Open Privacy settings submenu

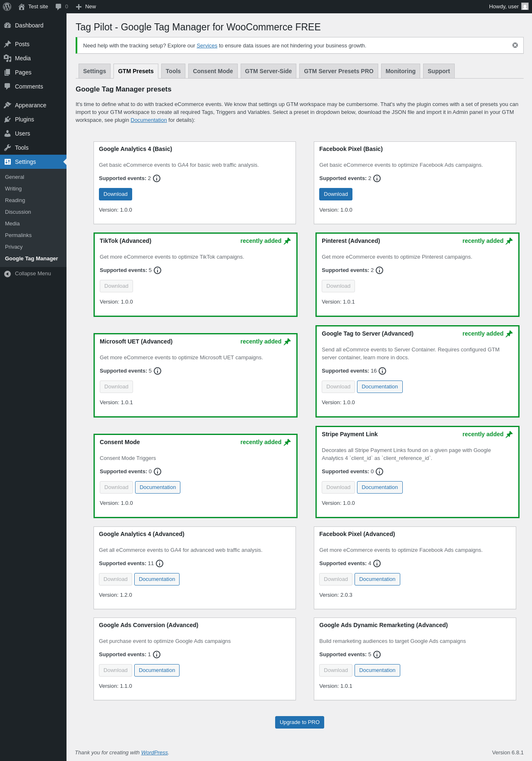(x=33, y=247)
